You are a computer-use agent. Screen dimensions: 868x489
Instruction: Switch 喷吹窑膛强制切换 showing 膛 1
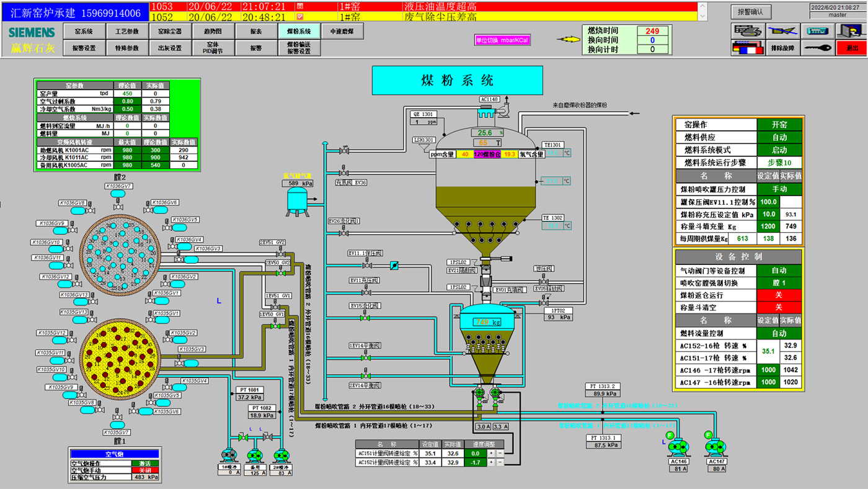click(x=779, y=284)
